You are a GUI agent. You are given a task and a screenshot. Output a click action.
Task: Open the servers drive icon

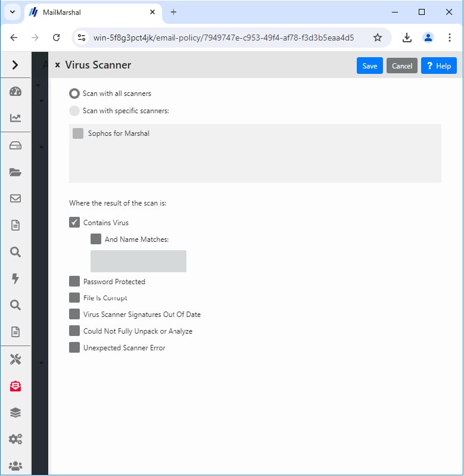pyautogui.click(x=15, y=145)
